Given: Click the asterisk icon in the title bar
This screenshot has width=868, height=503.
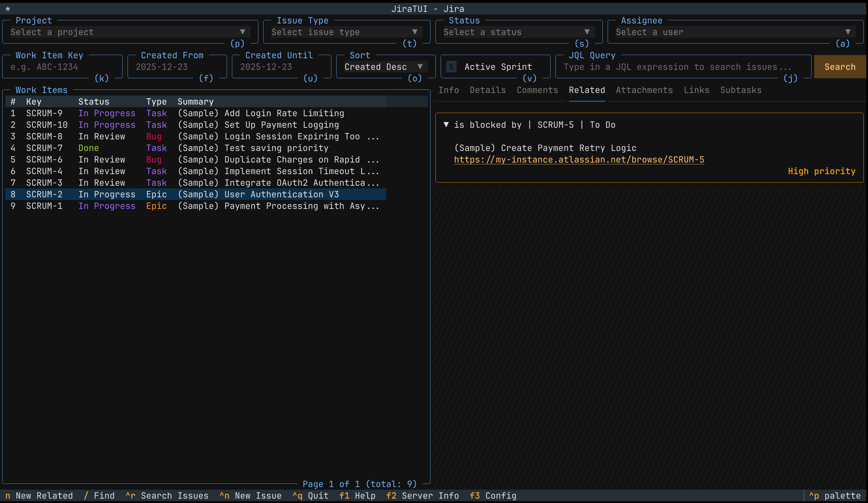Looking at the screenshot, I should (8, 9).
